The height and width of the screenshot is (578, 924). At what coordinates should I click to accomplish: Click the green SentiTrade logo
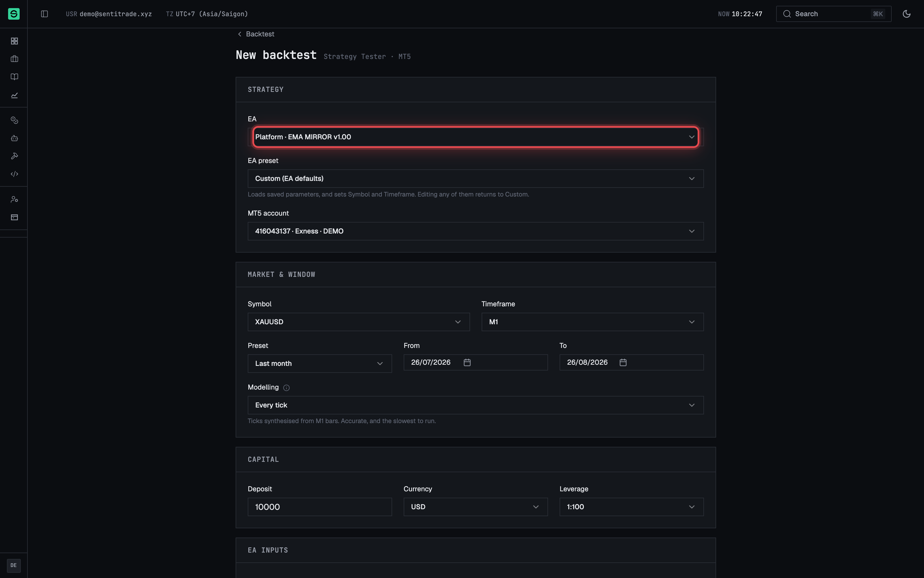pyautogui.click(x=14, y=14)
